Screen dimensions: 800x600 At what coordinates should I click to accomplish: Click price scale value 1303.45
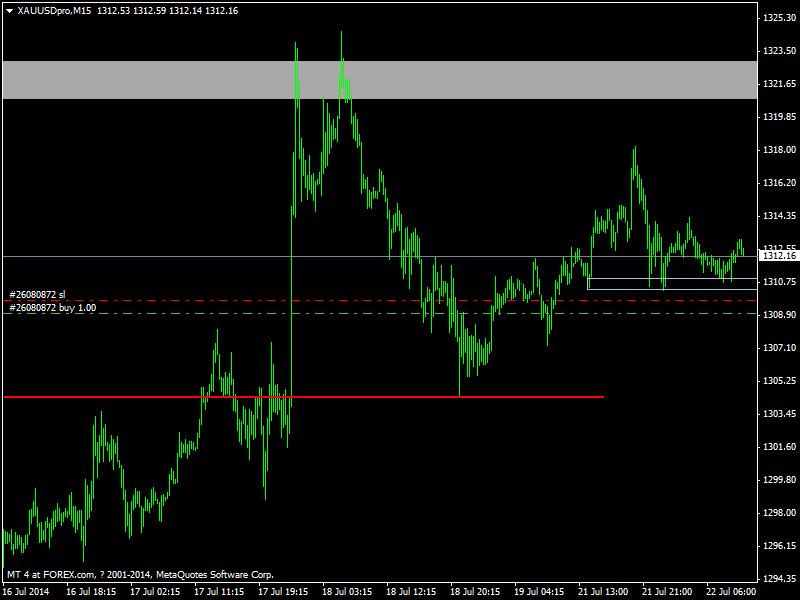tap(779, 414)
